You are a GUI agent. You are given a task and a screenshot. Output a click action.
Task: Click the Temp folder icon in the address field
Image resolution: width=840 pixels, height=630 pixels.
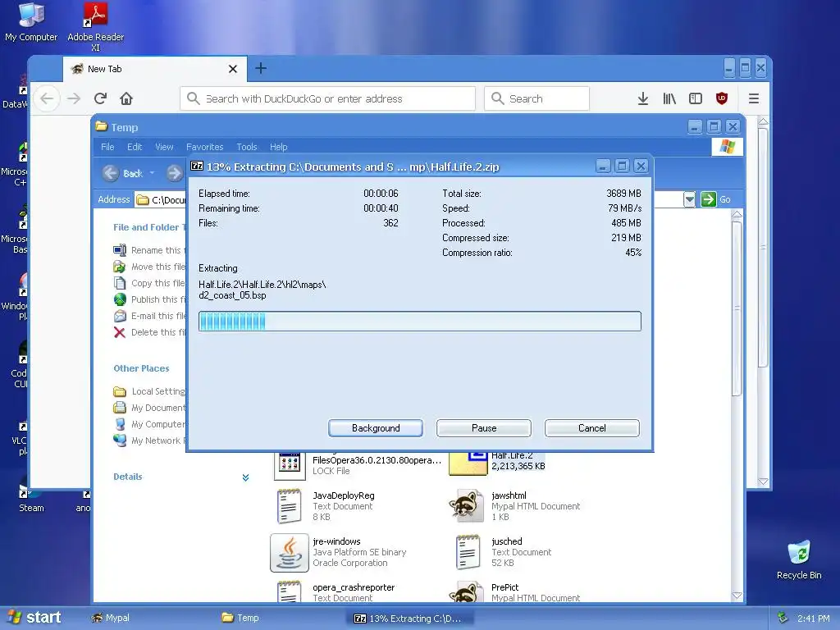143,200
